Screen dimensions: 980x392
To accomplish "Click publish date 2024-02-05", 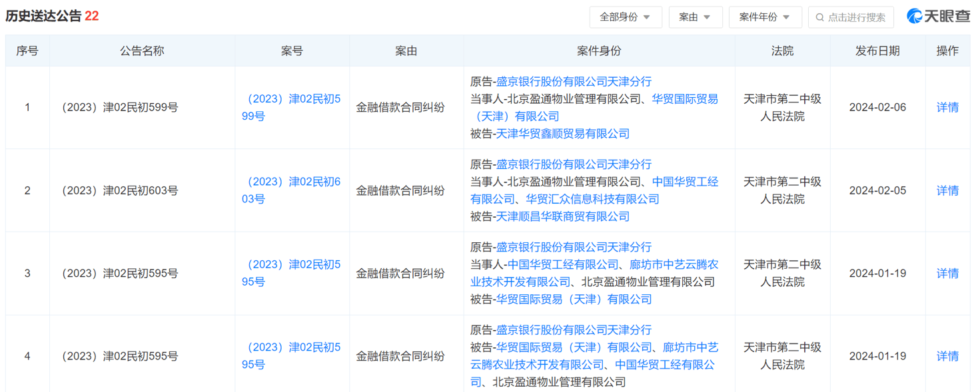I will (x=877, y=190).
